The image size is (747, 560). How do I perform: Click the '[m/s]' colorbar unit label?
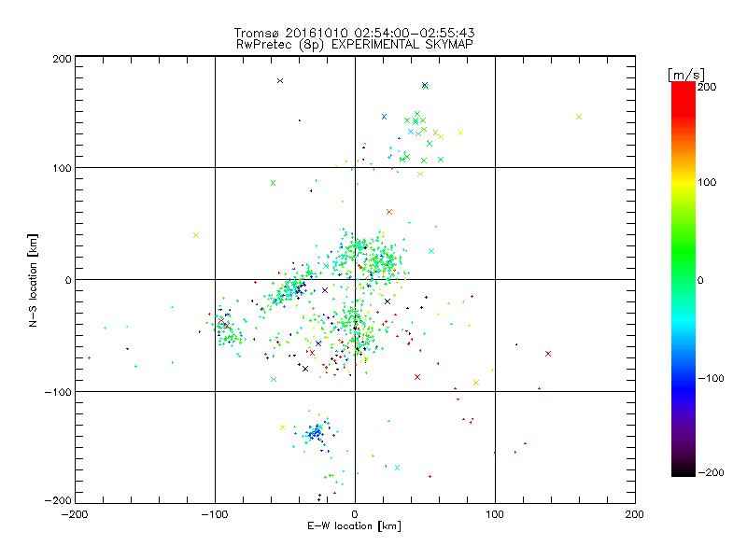point(685,75)
